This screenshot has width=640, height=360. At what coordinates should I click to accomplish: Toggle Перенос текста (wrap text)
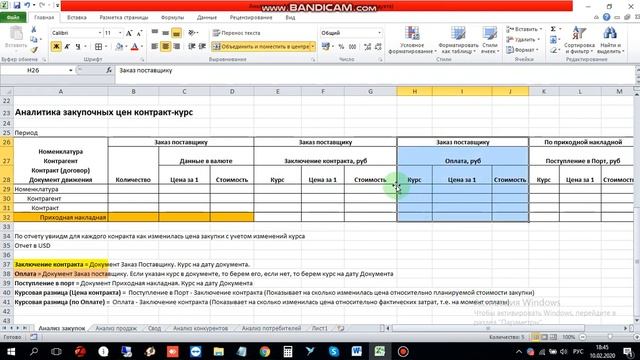point(236,33)
